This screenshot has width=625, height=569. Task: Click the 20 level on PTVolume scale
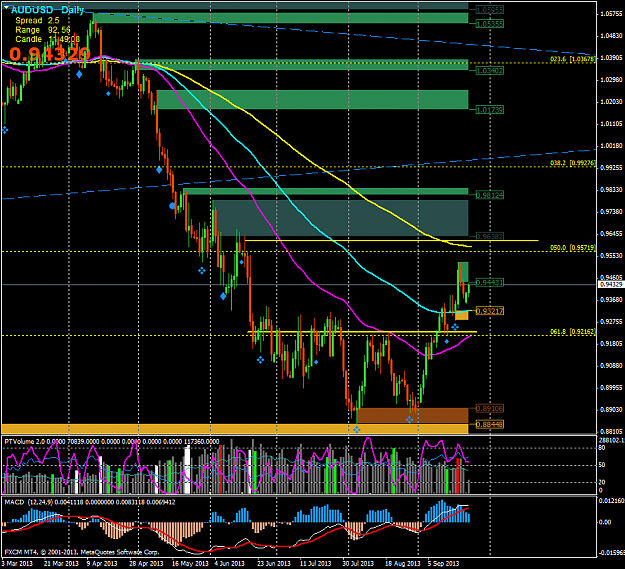602,482
